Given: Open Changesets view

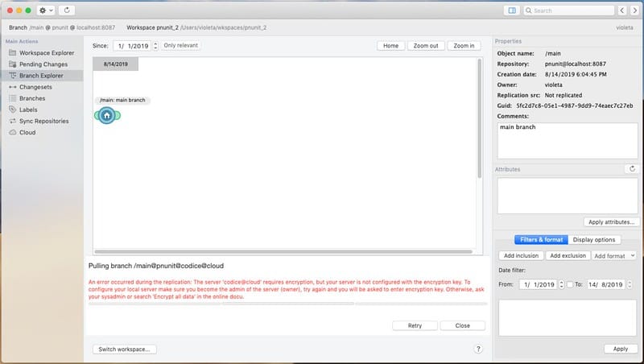Looking at the screenshot, I should coord(42,87).
